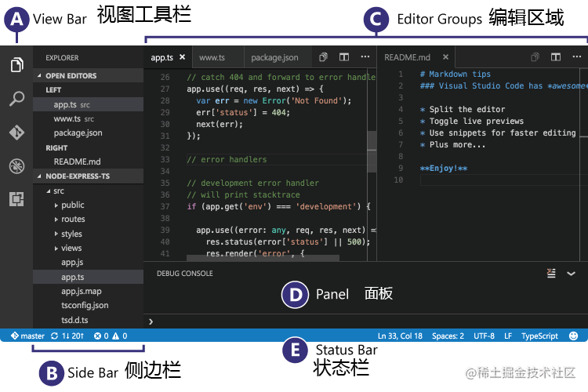Screen dimensions: 588x392
Task: Open app.ts under open editors LEFT
Action: click(x=89, y=104)
